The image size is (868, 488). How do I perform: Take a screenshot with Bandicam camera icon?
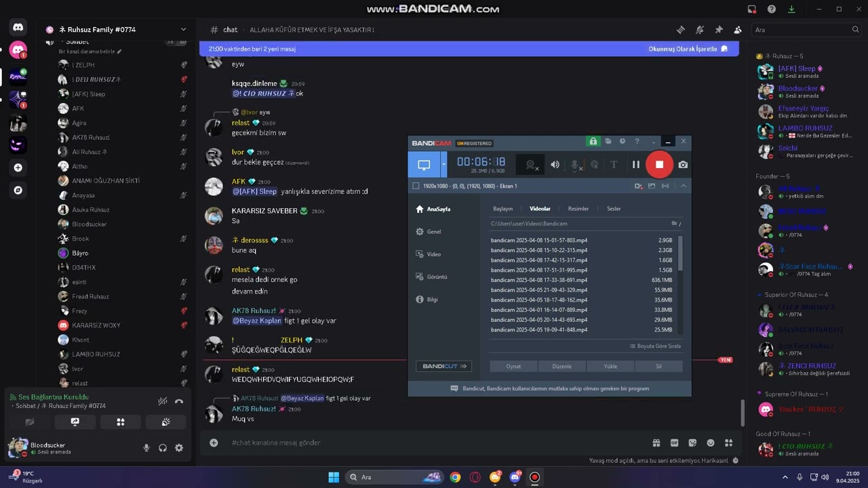pos(683,165)
